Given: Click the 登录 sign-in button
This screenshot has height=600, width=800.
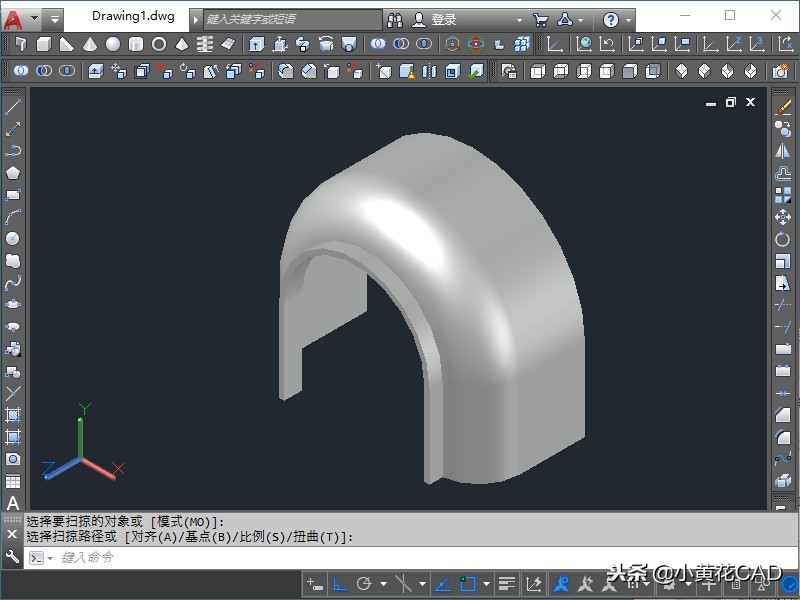Looking at the screenshot, I should [x=443, y=19].
